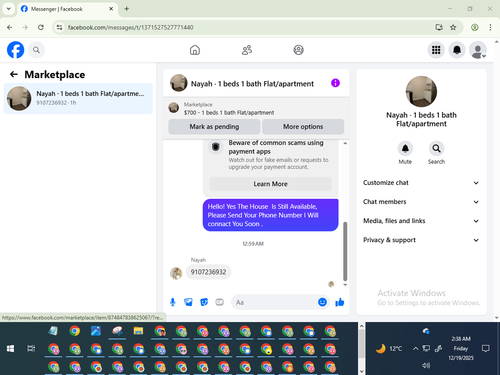This screenshot has width=500, height=375.
Task: Open the Chrome profile icon
Action: pos(475,27)
